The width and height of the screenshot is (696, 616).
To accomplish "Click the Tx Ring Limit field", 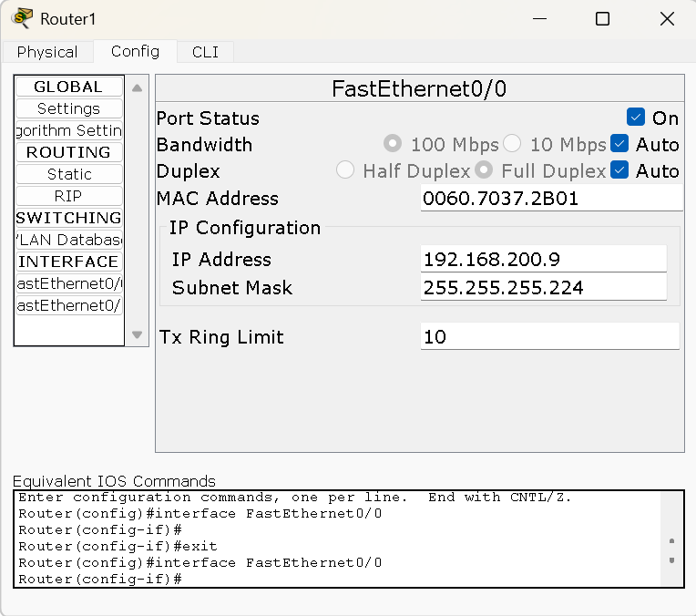I will (550, 337).
